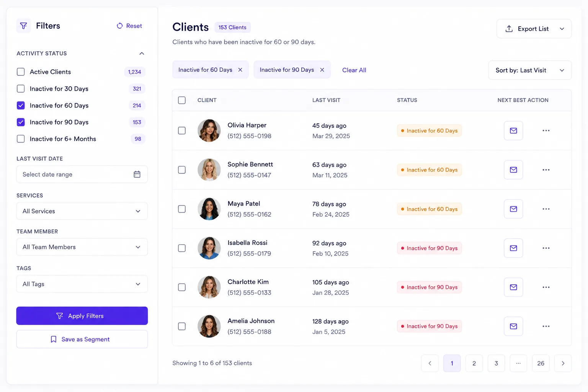
Task: Click the 1,234 count next to Active Clients
Action: click(134, 72)
